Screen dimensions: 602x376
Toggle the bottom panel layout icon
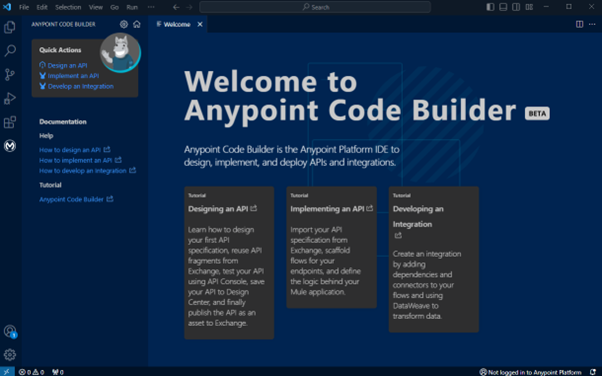(x=503, y=7)
